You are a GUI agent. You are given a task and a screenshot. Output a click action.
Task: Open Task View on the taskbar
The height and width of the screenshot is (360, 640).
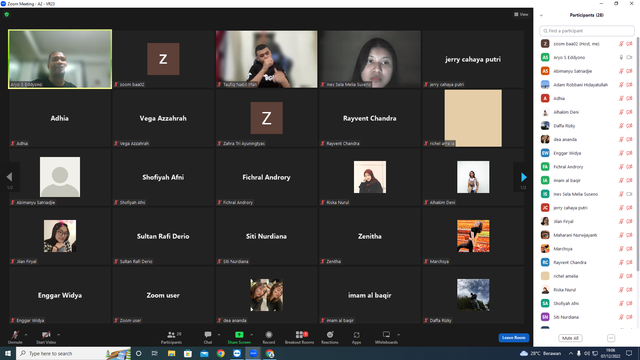tap(155, 353)
